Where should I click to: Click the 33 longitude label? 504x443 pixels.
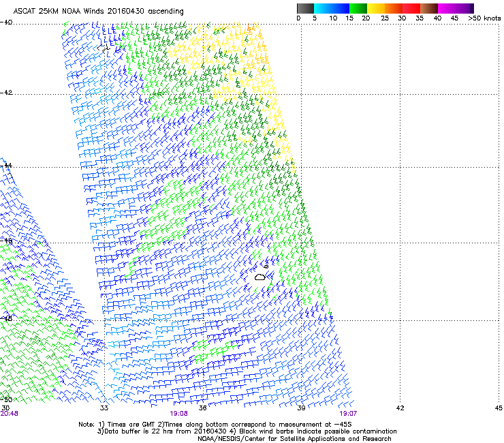tap(104, 408)
